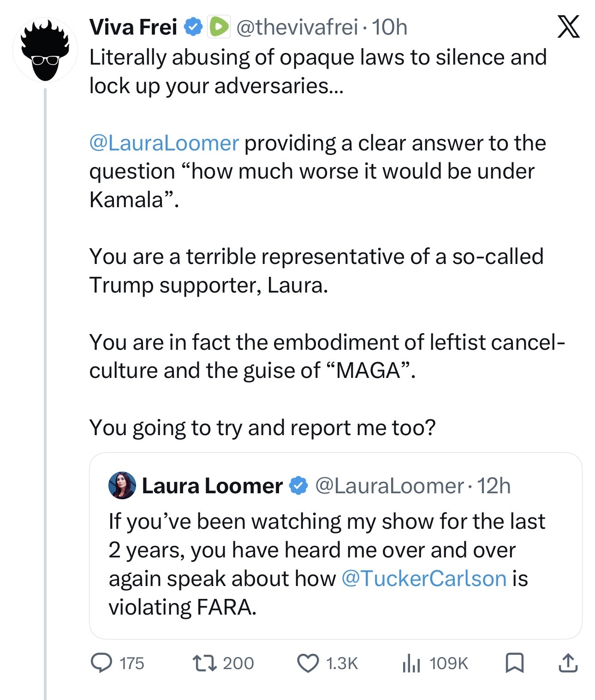Click the @TuckerCarlson mention link
Screen dimensions: 595x700
[424, 579]
